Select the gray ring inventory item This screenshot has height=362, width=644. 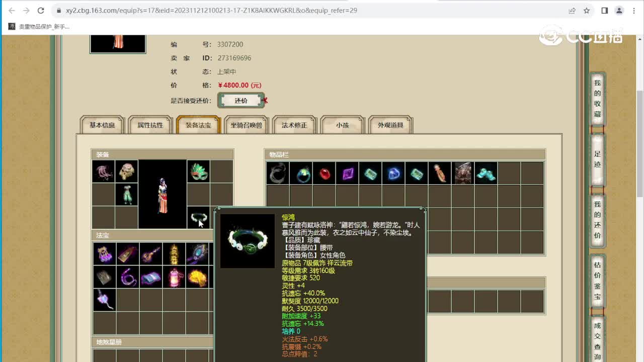tap(278, 173)
